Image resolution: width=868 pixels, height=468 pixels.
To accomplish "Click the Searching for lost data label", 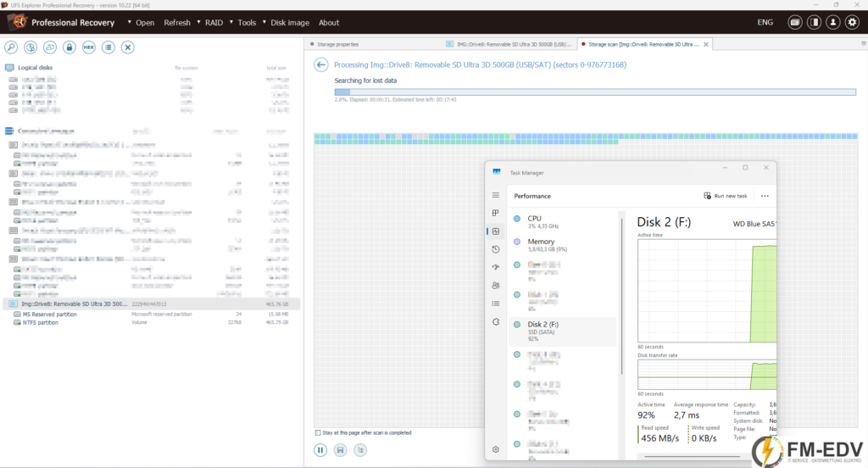I will click(x=365, y=81).
